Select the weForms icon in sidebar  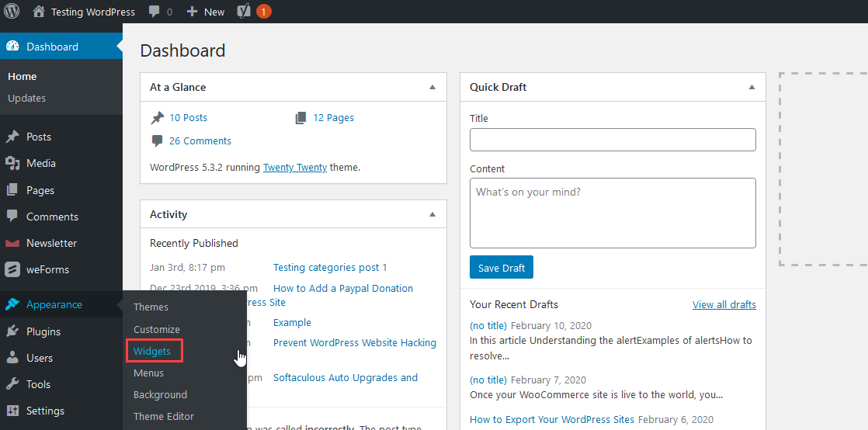point(12,269)
